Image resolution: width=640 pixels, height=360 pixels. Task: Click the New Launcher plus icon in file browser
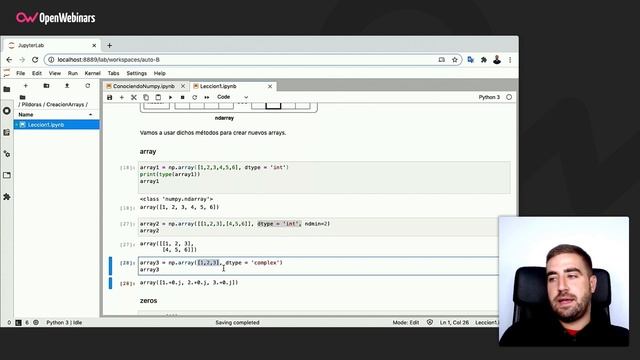point(25,86)
